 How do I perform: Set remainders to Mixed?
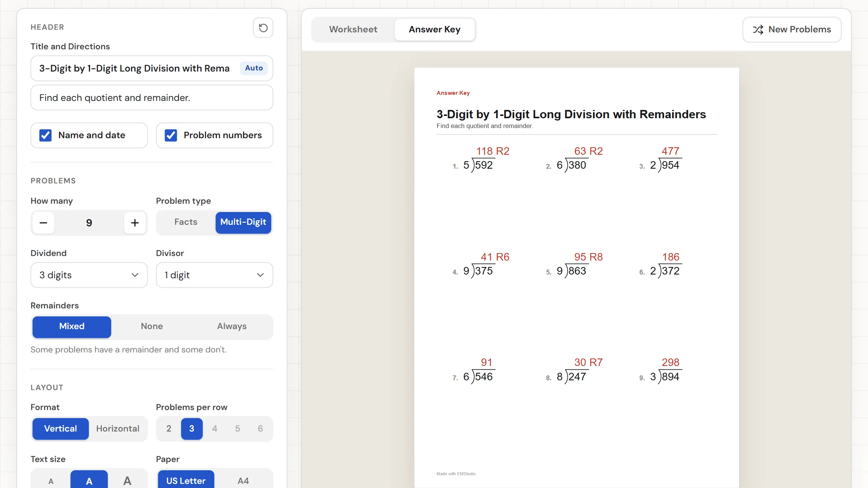(x=72, y=326)
